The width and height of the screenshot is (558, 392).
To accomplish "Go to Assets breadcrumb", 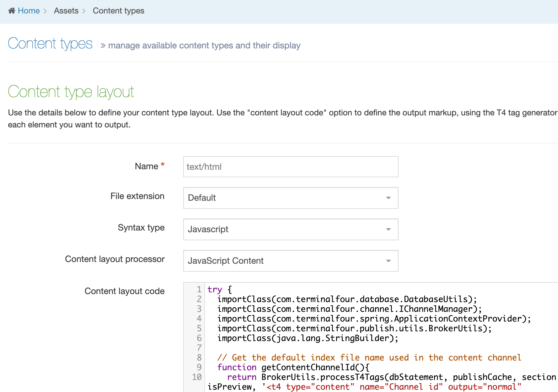I will pyautogui.click(x=66, y=11).
